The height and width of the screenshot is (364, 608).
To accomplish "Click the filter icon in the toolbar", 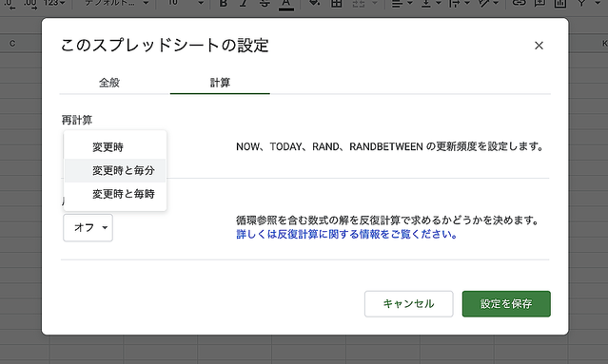I will (x=581, y=3).
